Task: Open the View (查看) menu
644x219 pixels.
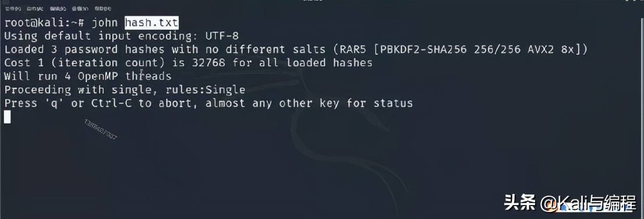Action: point(80,9)
